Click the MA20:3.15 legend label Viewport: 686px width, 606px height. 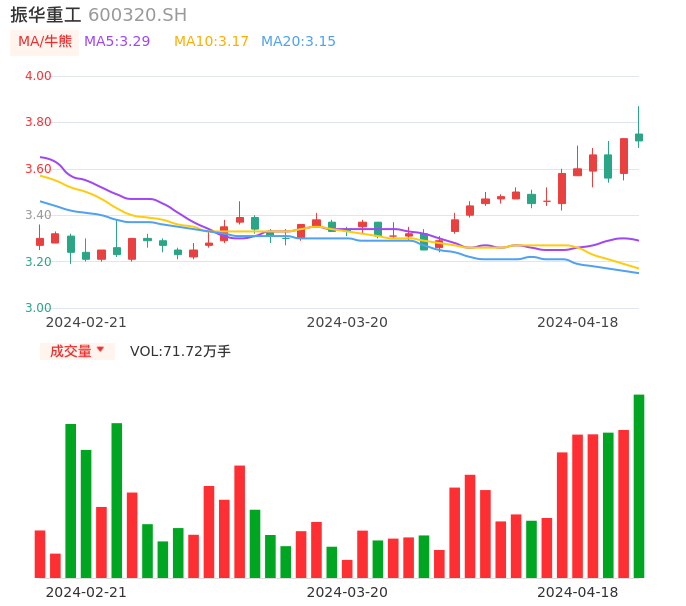click(x=298, y=42)
